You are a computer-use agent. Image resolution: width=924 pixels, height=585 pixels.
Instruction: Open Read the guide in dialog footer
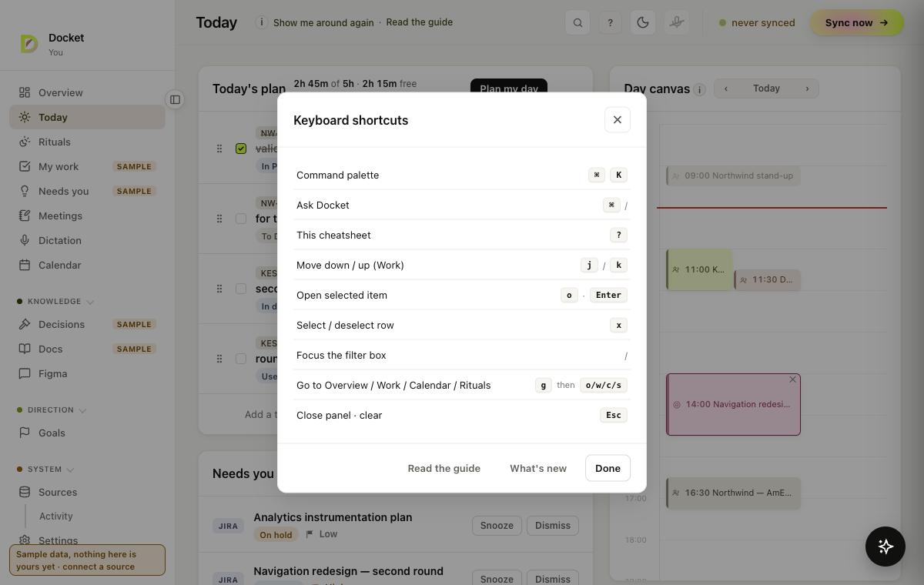pos(444,468)
